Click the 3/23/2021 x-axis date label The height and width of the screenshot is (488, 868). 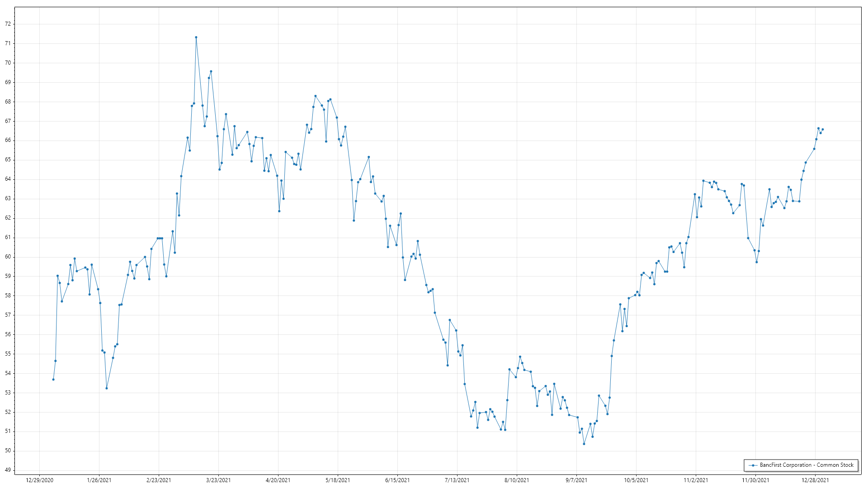(x=218, y=480)
